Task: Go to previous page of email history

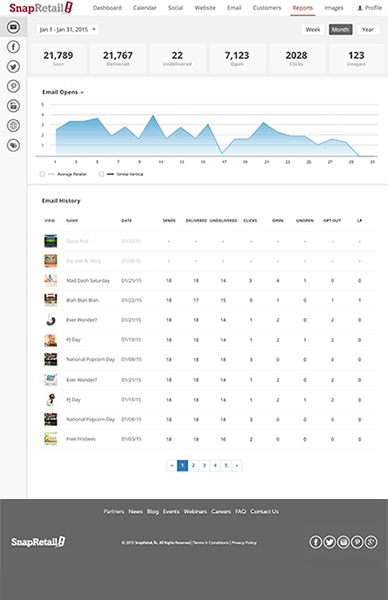Action: click(x=172, y=465)
